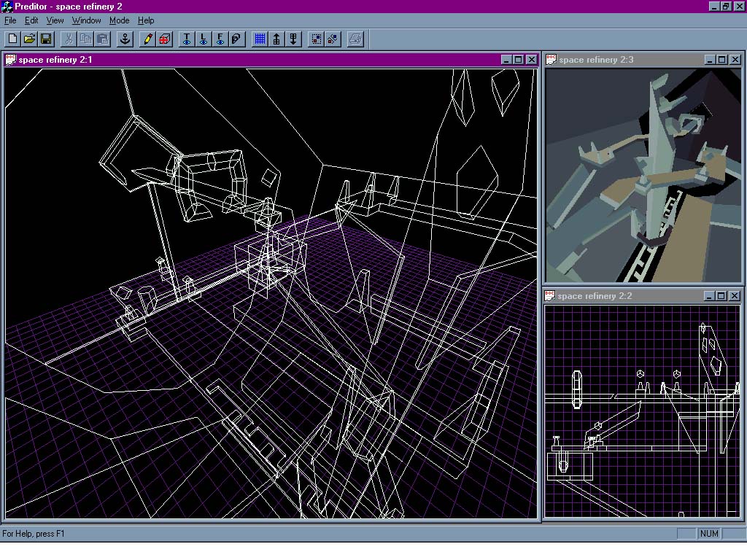
Task: Open the File menu
Action: coord(10,20)
